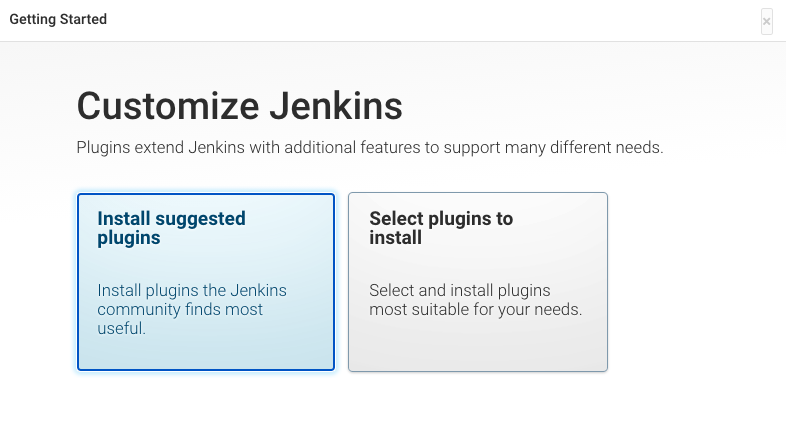This screenshot has width=786, height=441.
Task: Choose the Select plugins to install option
Action: pos(477,282)
